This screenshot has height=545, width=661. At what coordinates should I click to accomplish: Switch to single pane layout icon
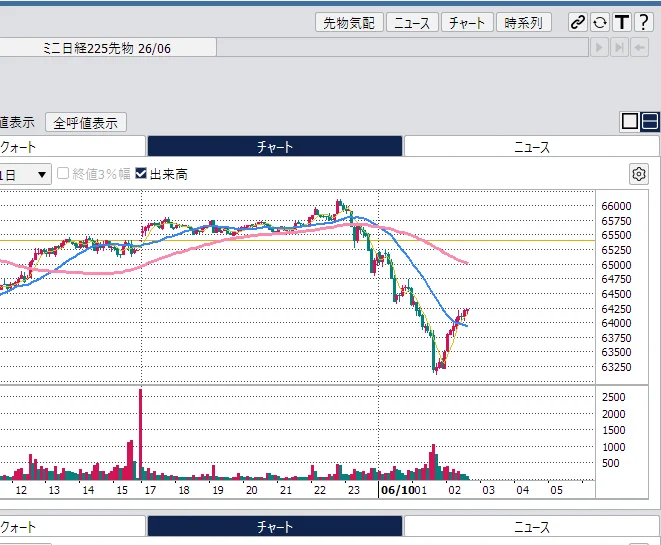pos(629,121)
